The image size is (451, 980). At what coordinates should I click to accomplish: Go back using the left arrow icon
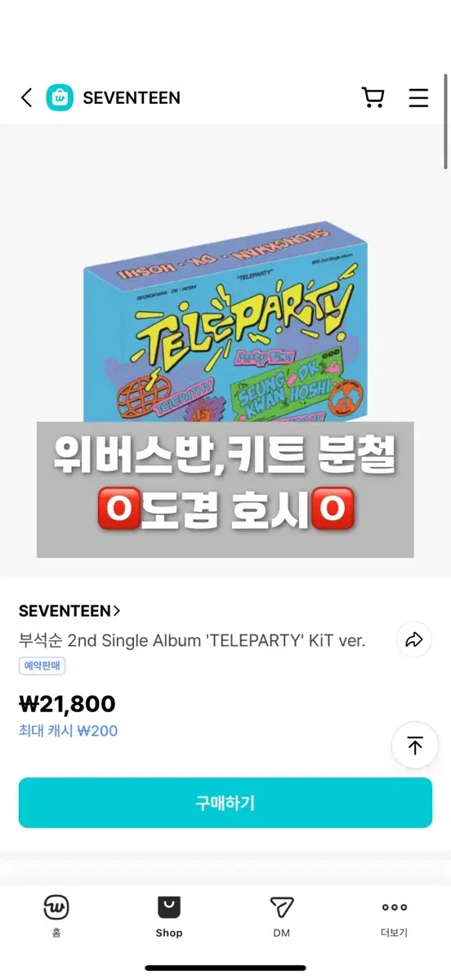26,98
